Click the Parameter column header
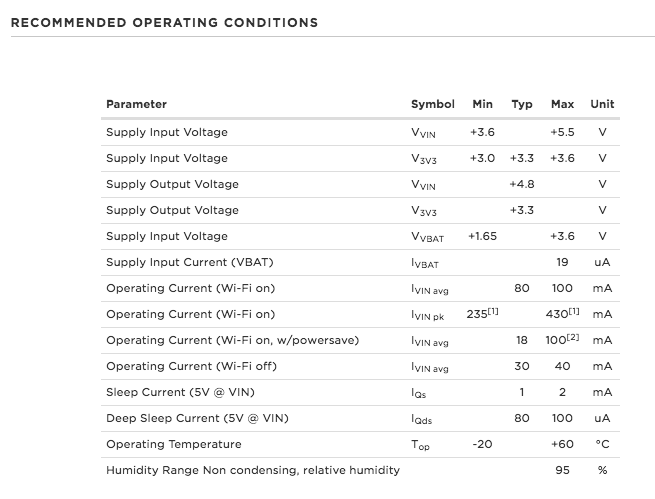This screenshot has width=655, height=499. pyautogui.click(x=136, y=104)
